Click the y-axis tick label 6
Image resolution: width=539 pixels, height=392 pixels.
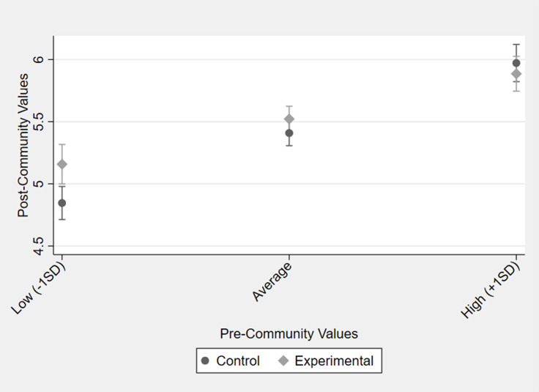pyautogui.click(x=42, y=59)
